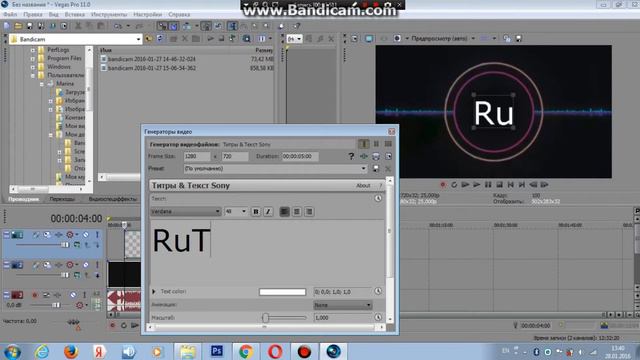Align text right in Titles & Text
This screenshot has height=360, width=640.
(x=309, y=211)
